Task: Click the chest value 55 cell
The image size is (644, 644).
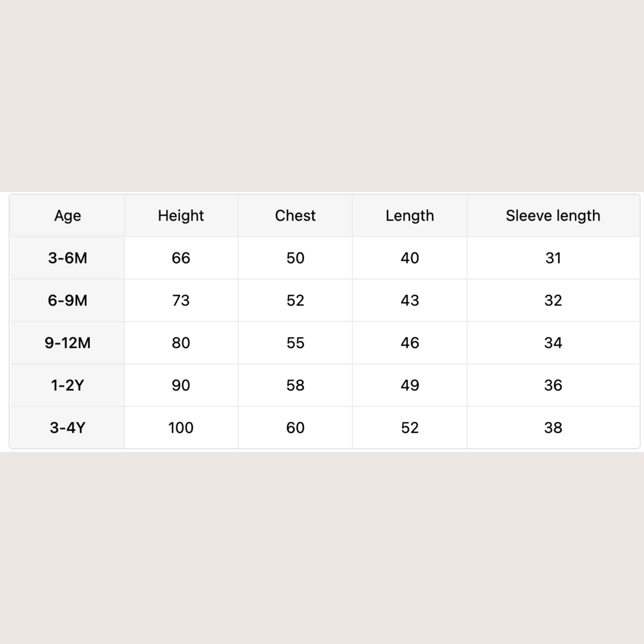Action: tap(295, 343)
